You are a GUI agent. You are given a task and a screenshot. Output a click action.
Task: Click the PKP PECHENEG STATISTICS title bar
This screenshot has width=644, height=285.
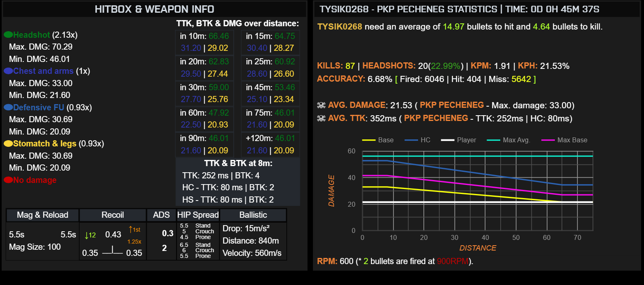(x=477, y=9)
